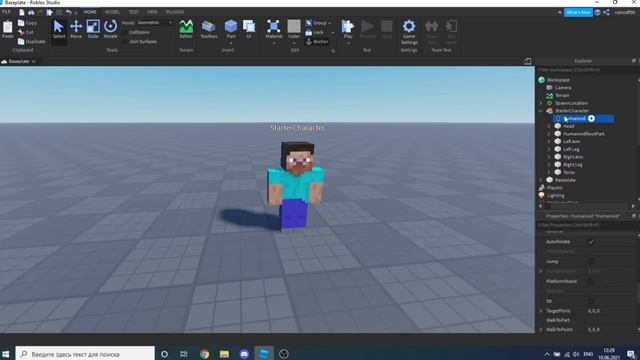The image size is (640, 360).
Task: Switch to the MODEL ribbon tab
Action: click(112, 12)
